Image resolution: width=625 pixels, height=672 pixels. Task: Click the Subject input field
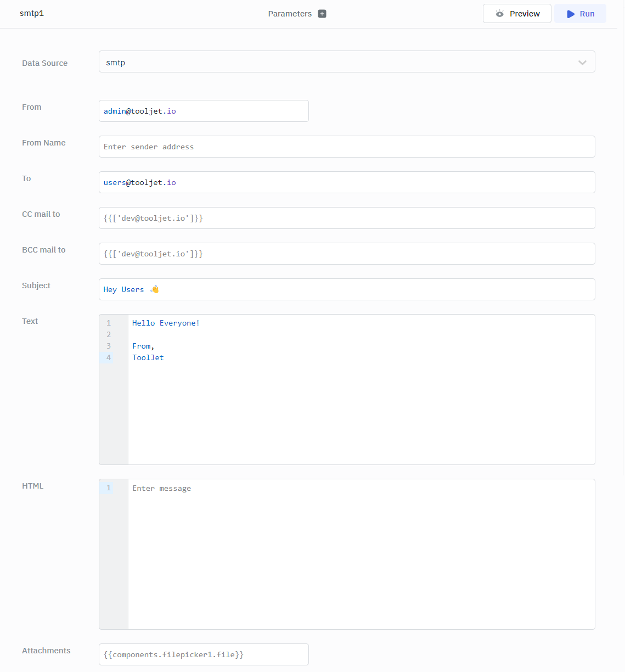click(x=347, y=289)
